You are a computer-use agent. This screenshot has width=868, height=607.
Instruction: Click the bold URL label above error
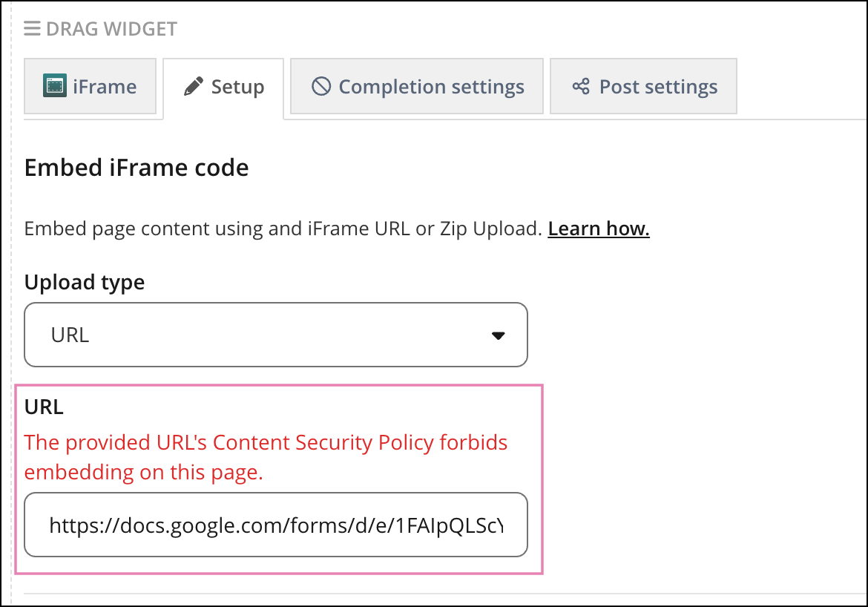[x=44, y=407]
